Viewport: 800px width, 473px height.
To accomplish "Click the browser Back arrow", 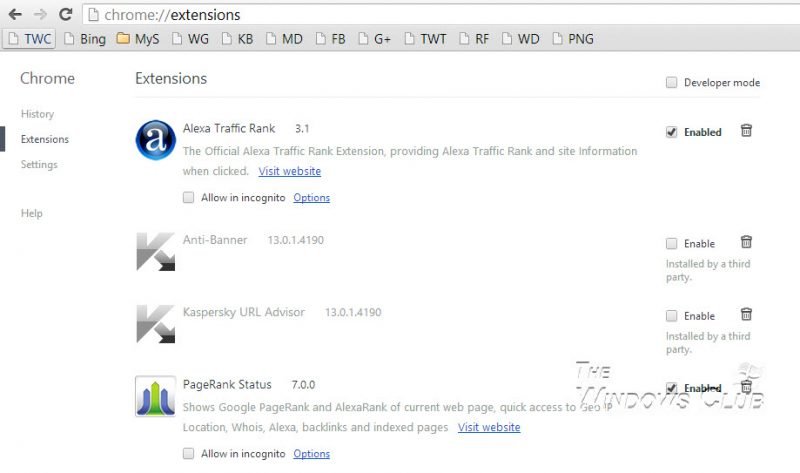I will click(x=15, y=14).
